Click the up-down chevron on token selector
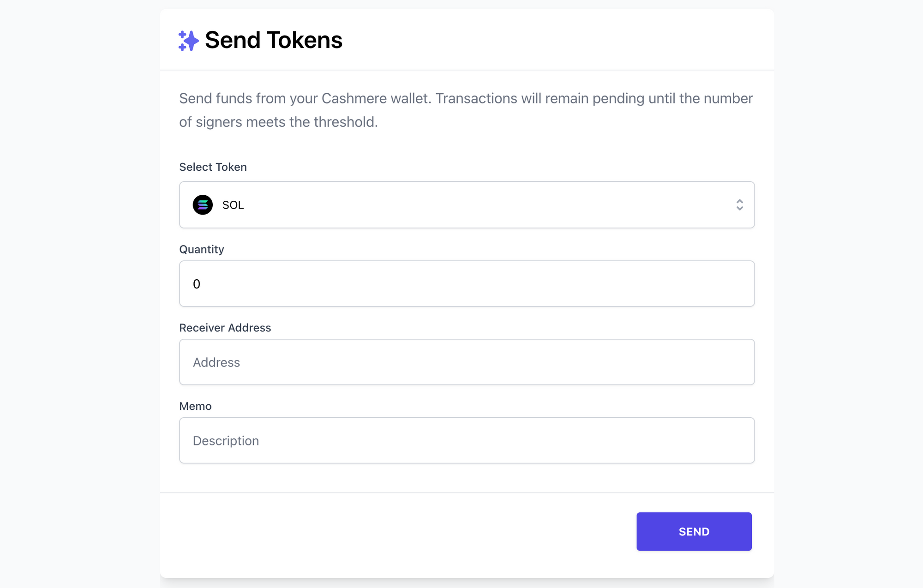The width and height of the screenshot is (923, 588). 740,205
